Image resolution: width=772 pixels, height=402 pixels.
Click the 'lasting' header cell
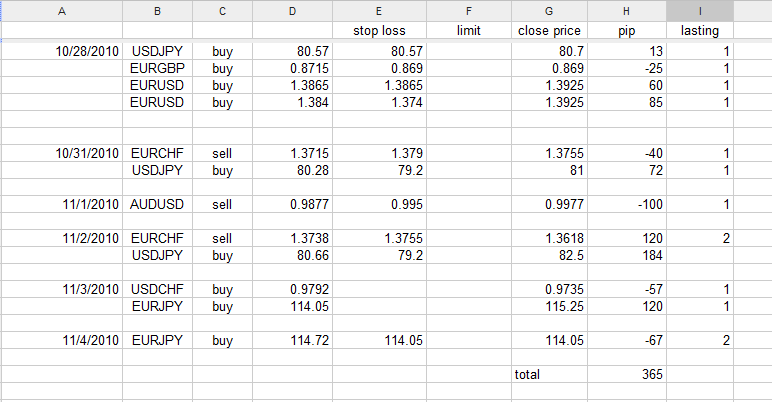699,31
